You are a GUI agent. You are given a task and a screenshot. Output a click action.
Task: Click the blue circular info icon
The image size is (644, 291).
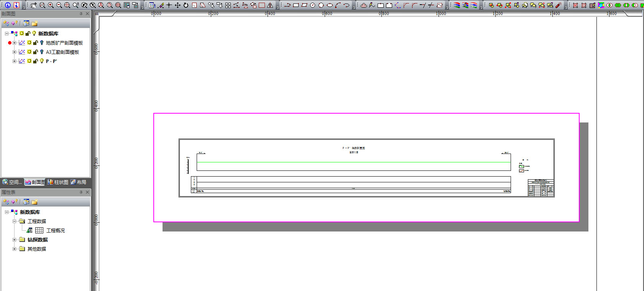click(8, 5)
